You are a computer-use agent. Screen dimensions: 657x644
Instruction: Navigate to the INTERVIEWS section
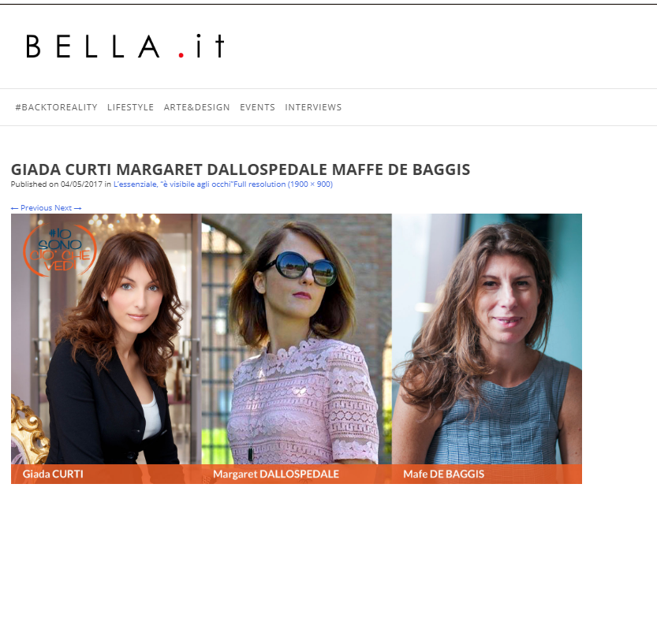click(x=313, y=107)
